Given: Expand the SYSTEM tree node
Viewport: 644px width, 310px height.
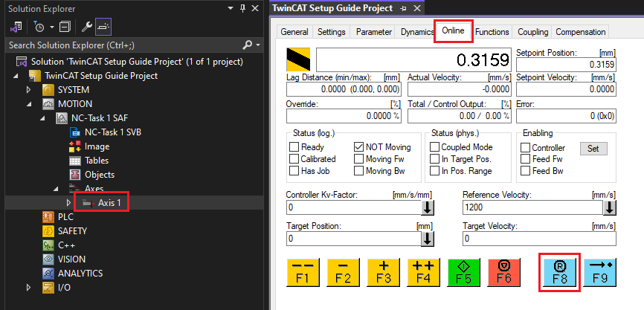Looking at the screenshot, I should pos(28,90).
